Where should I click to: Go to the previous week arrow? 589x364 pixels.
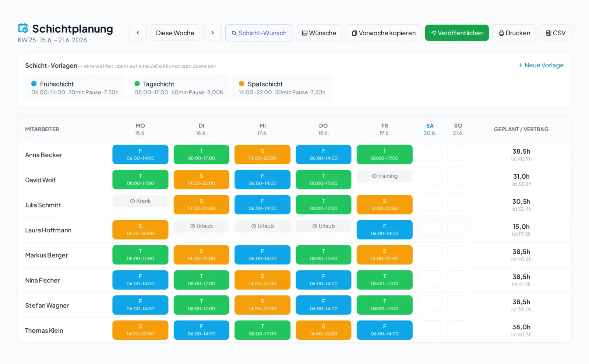(x=138, y=33)
